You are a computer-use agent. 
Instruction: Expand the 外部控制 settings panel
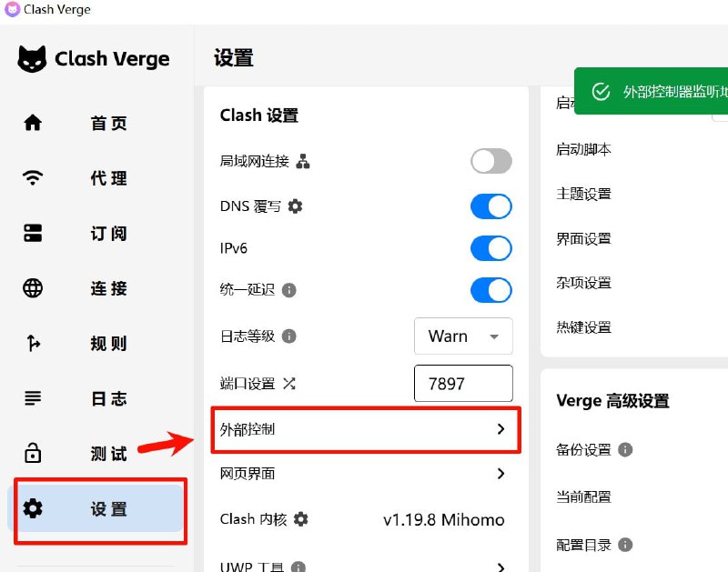(x=366, y=428)
